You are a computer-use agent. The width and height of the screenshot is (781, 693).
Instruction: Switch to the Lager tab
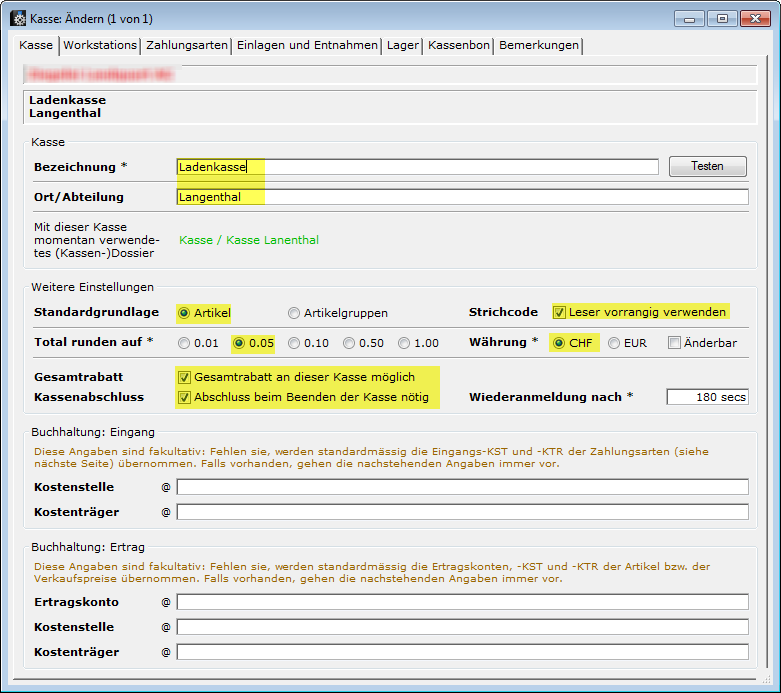click(x=403, y=45)
